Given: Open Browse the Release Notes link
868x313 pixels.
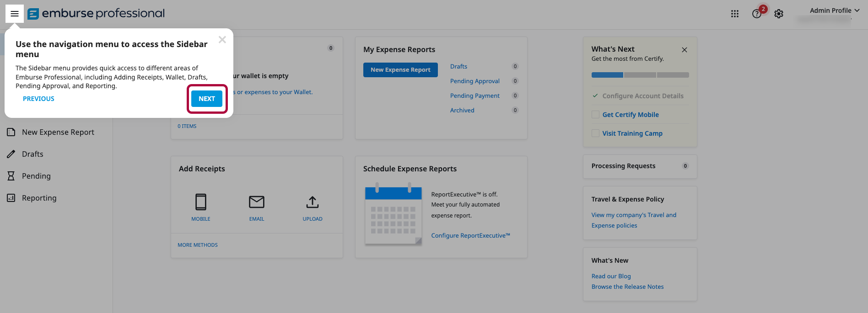Looking at the screenshot, I should click(627, 286).
